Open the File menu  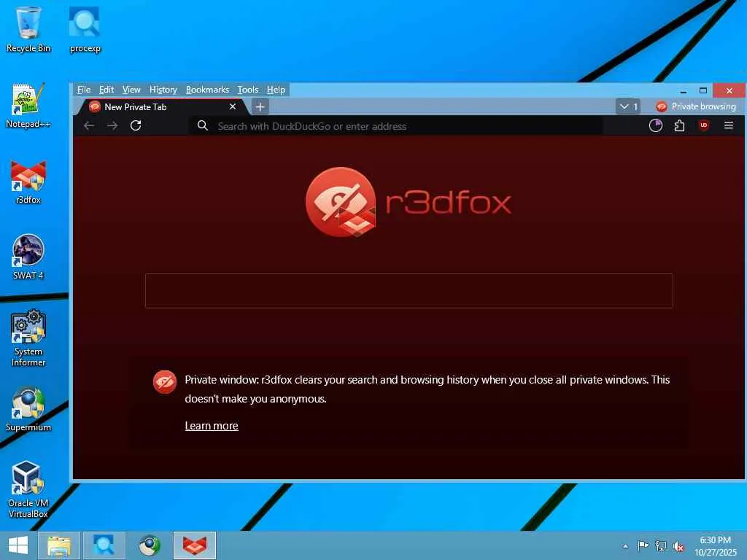(84, 90)
